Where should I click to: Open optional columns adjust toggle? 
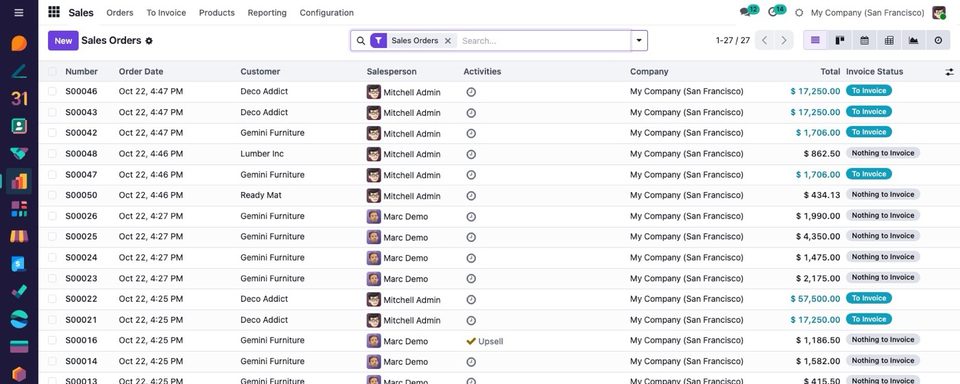[x=949, y=72]
